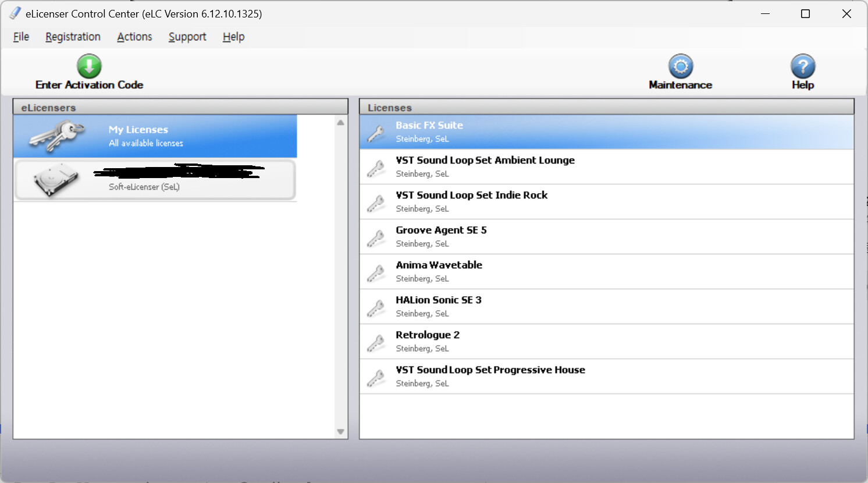The width and height of the screenshot is (868, 483).
Task: Click 'Steinberg, SeL' under Groove Agent SE 5
Action: click(x=422, y=244)
